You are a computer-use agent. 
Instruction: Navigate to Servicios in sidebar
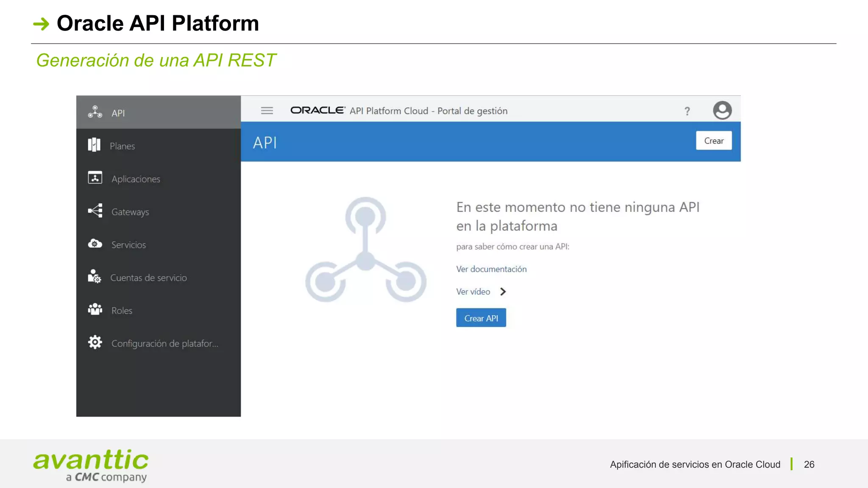pos(159,244)
